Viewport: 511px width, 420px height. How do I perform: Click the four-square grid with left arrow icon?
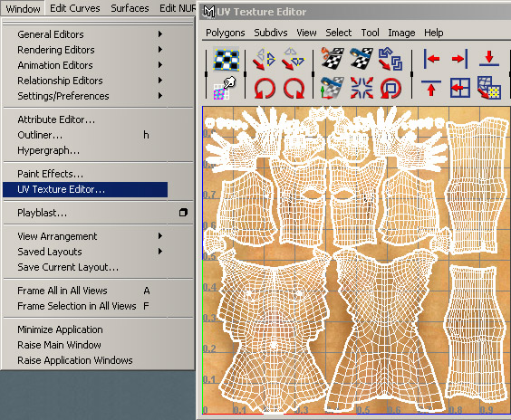click(460, 88)
